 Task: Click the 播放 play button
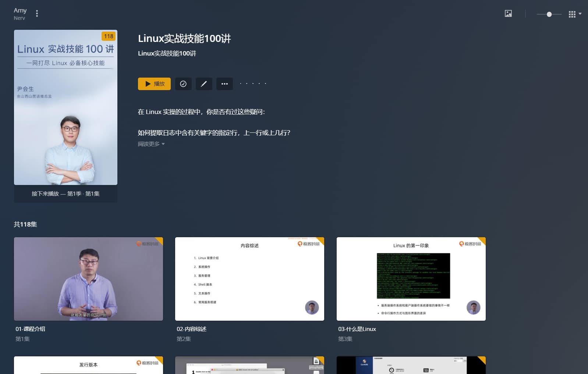pos(154,84)
